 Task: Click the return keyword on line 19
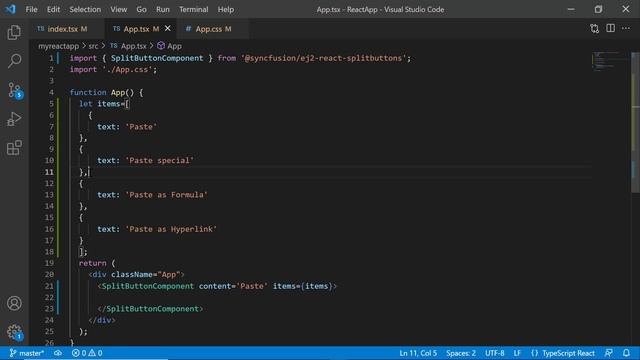pyautogui.click(x=92, y=263)
